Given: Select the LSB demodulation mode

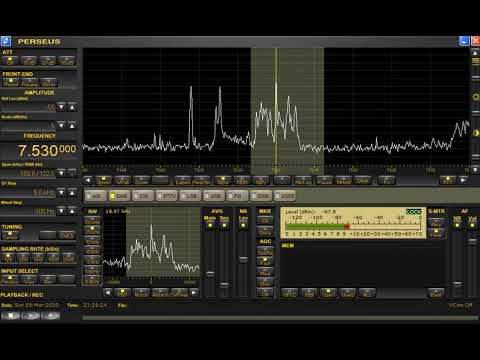Looking at the screenshot, I should pos(190,196).
